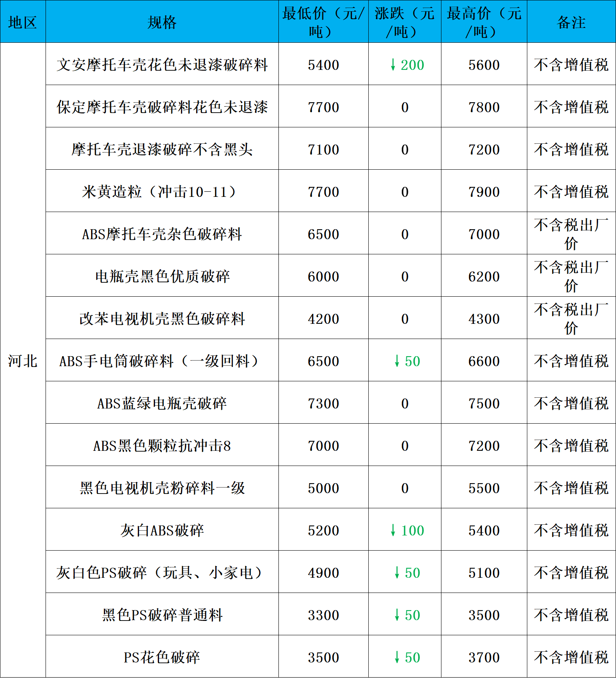Click the down arrow in 黑色PS破碎普通料 row
This screenshot has height=678, width=616.
point(397,615)
